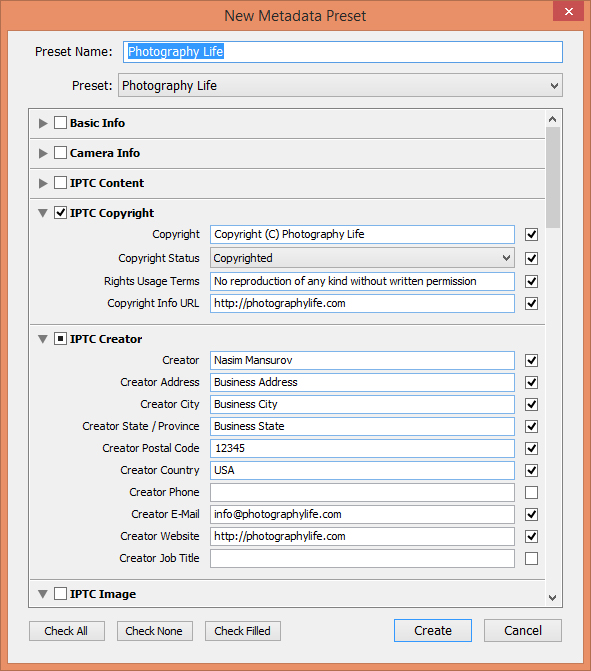Screen dimensions: 591x671
Task: Edit the Creator Address field
Action: tap(362, 382)
